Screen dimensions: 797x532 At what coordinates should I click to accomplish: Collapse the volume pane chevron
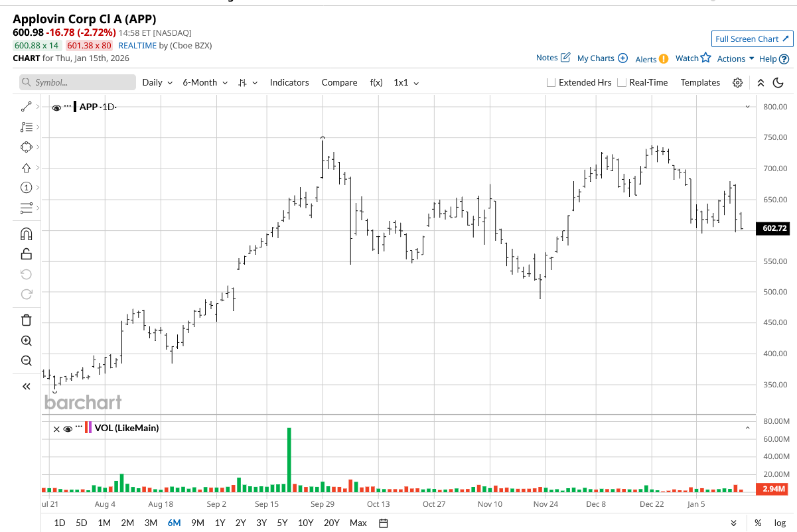748,429
